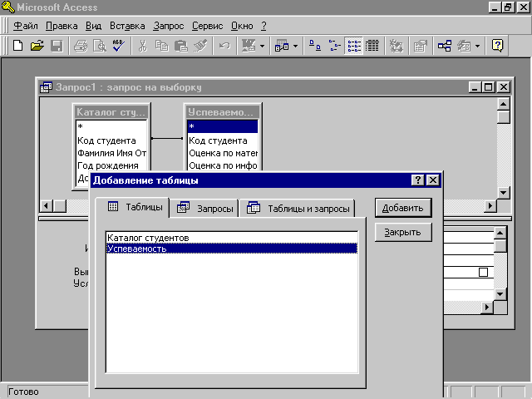The width and height of the screenshot is (532, 399).
Task: Click the Properties toolbar icon
Action: point(421,46)
